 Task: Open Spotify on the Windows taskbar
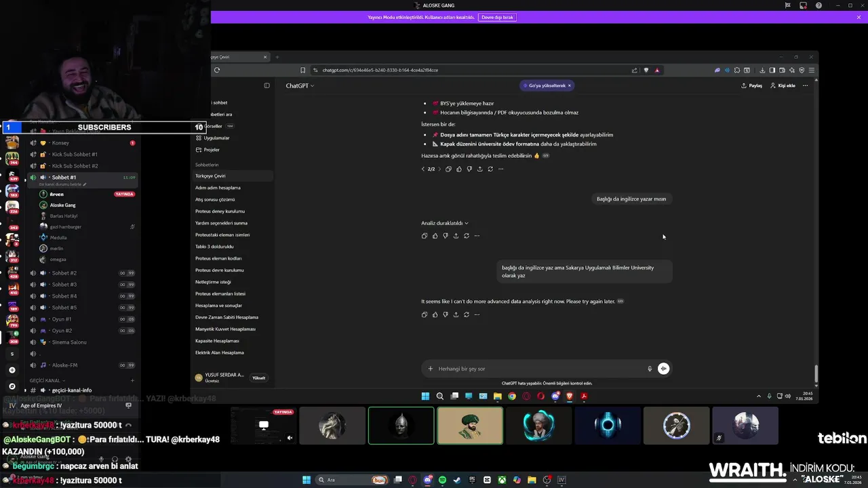point(442,480)
